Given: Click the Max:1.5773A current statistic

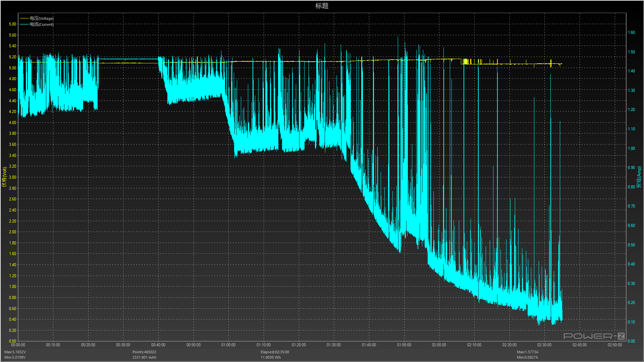Looking at the screenshot, I should (527, 352).
